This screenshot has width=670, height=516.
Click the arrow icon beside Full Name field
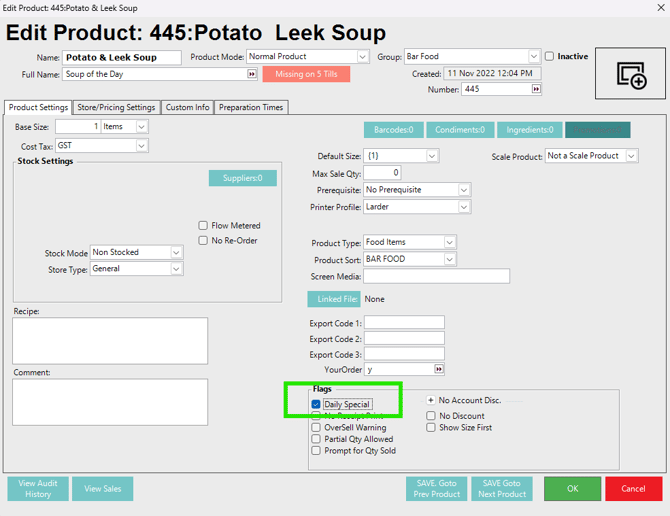[252, 74]
